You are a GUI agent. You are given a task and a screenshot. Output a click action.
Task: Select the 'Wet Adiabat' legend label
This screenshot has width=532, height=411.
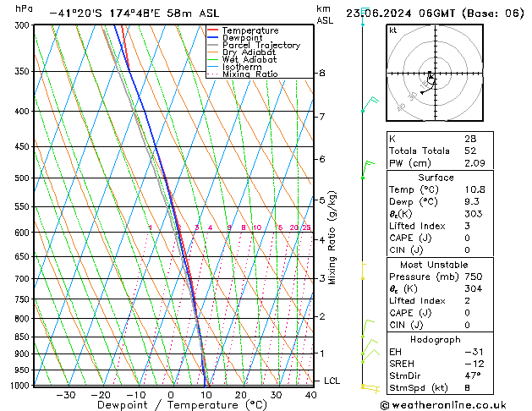(250, 59)
